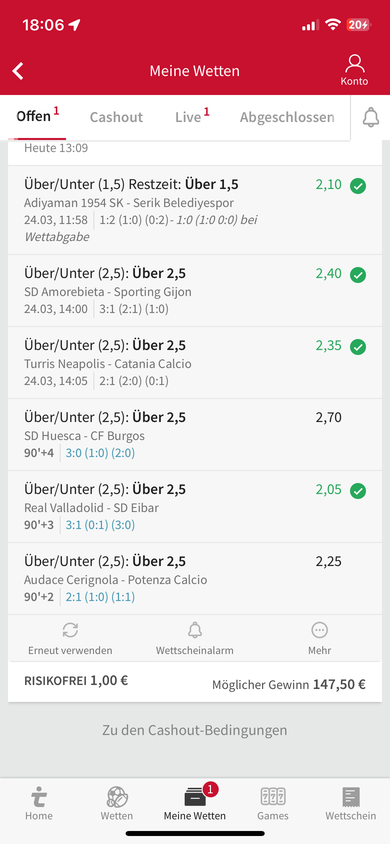
Task: Select Meine Wetten bottom tab
Action: tap(195, 803)
